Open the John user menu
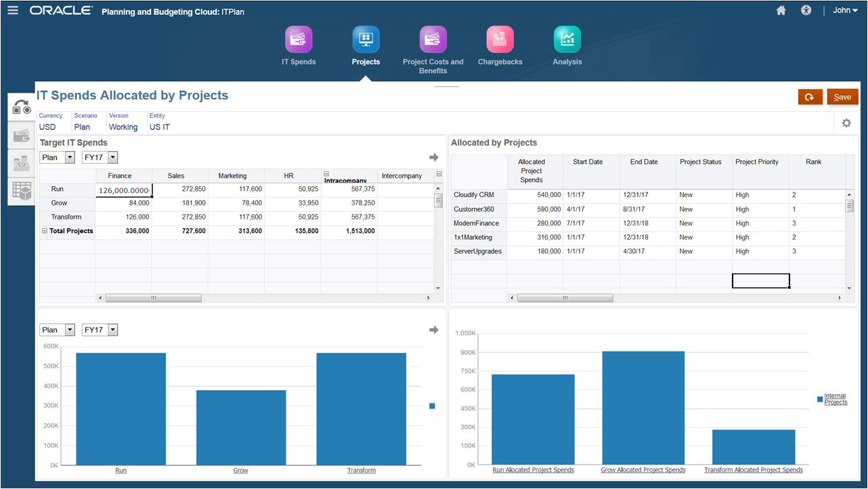868x489 pixels. (x=845, y=10)
